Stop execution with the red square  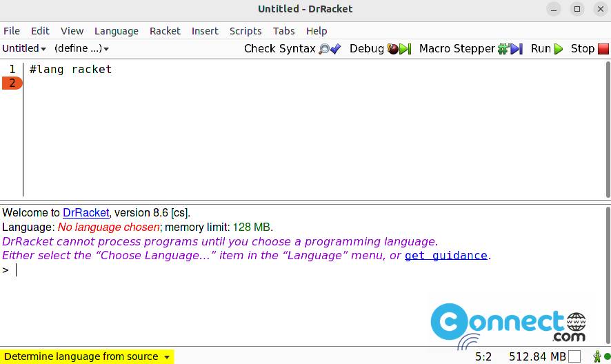tap(590, 49)
